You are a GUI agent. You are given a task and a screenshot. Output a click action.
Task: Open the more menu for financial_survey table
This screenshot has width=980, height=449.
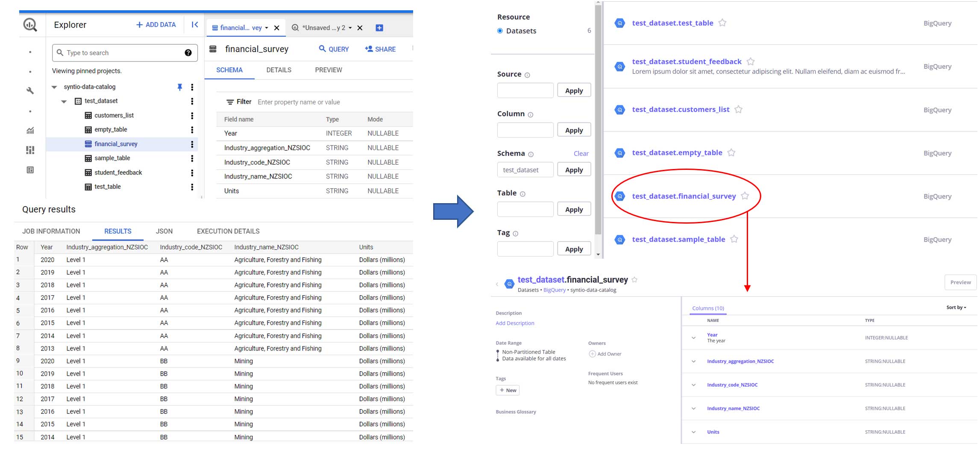pos(192,144)
